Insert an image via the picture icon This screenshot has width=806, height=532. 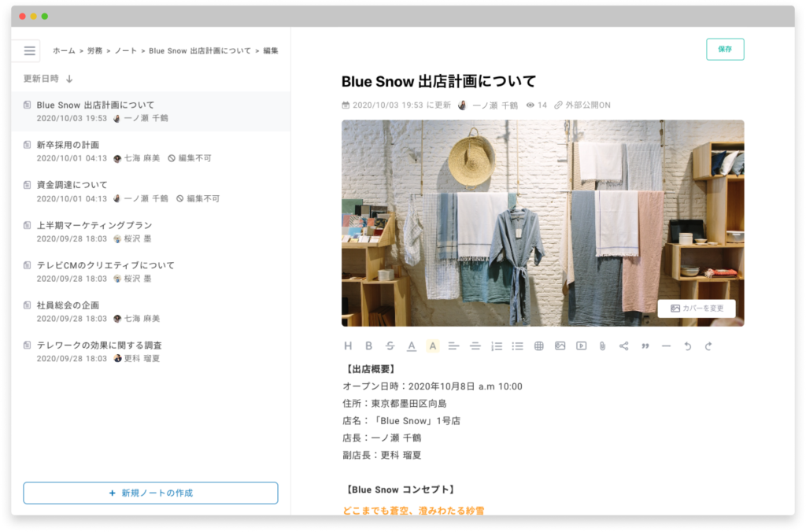point(561,345)
